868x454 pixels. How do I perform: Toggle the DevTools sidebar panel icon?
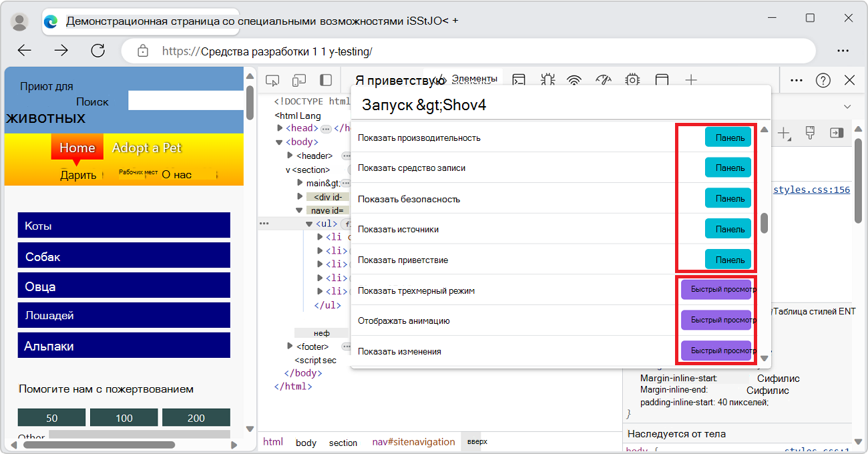326,80
